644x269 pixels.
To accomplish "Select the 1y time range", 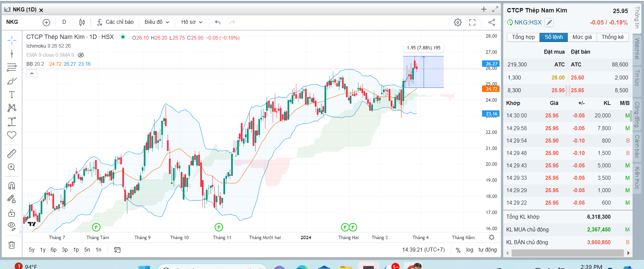I will 43,250.
